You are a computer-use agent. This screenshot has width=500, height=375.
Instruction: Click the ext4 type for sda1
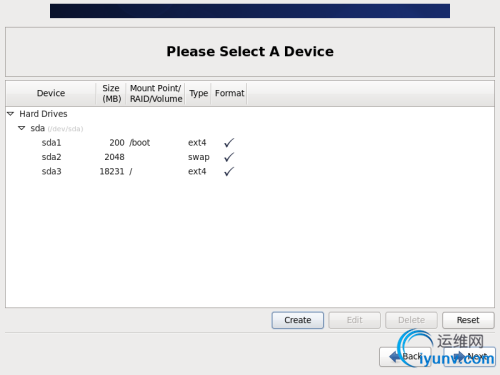click(x=197, y=143)
